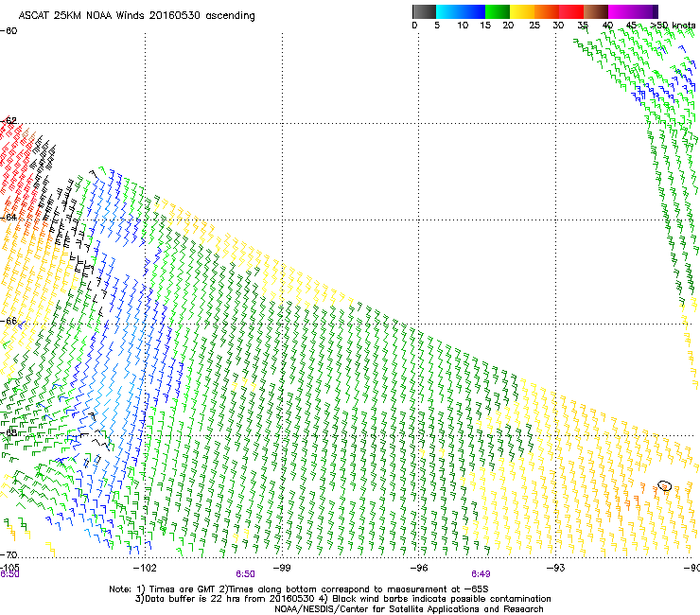Click the "-93" longitude label
The image size is (700, 615).
pos(556,568)
